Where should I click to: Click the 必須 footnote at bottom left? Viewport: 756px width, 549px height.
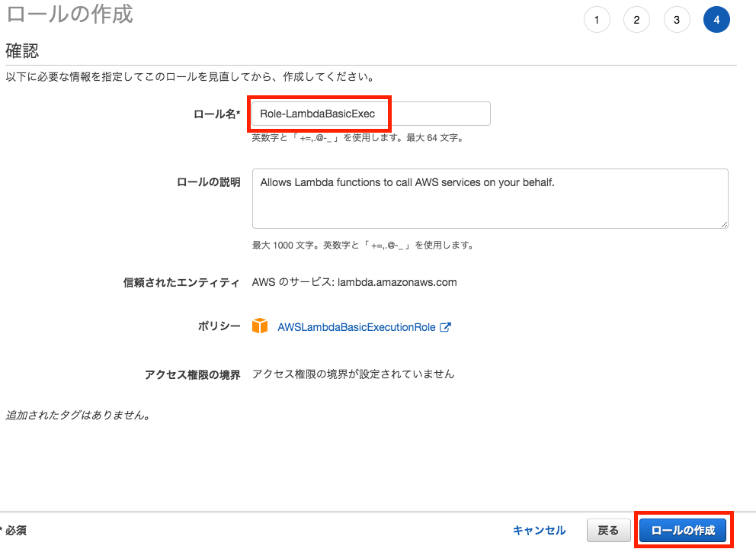click(15, 530)
